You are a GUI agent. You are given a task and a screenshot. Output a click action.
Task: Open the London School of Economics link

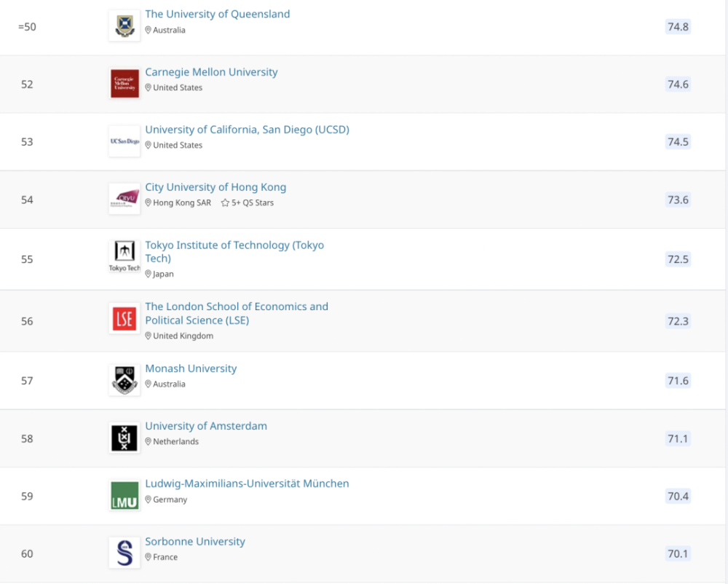click(237, 313)
